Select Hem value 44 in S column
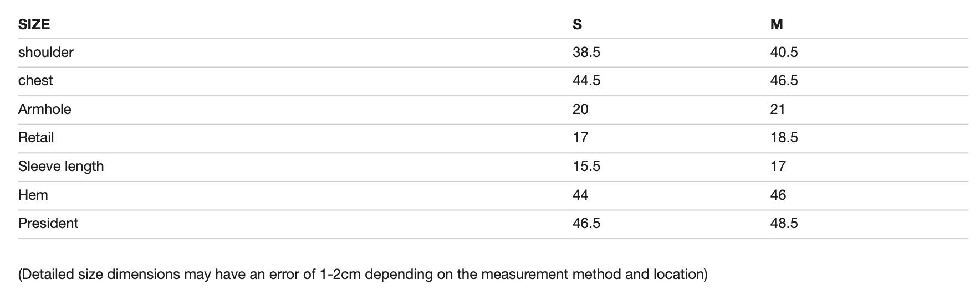This screenshot has height=300, width=980. [580, 195]
